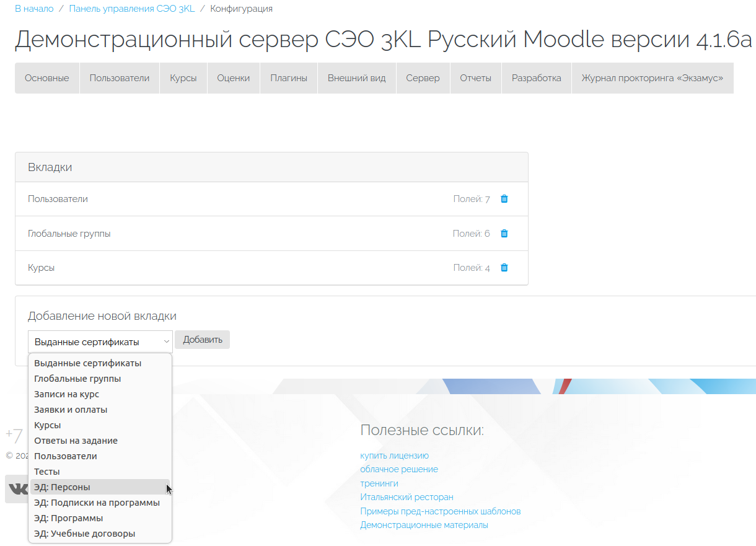Open the Демонстрационные материалы link
756x546 pixels.
tap(424, 525)
